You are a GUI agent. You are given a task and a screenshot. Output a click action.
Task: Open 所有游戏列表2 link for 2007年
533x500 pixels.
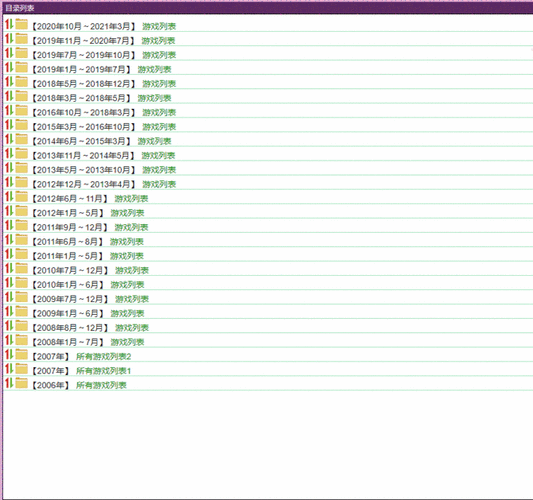pyautogui.click(x=104, y=357)
